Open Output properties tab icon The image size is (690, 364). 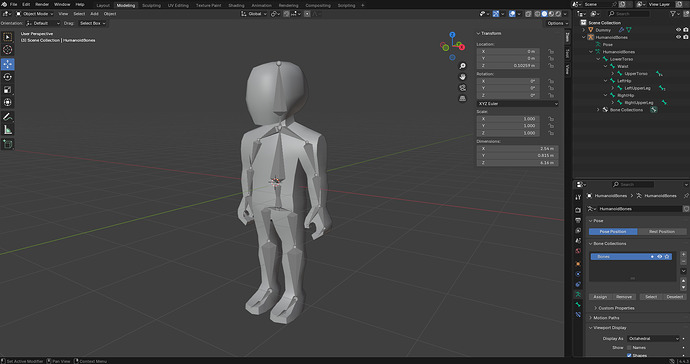coord(578,220)
